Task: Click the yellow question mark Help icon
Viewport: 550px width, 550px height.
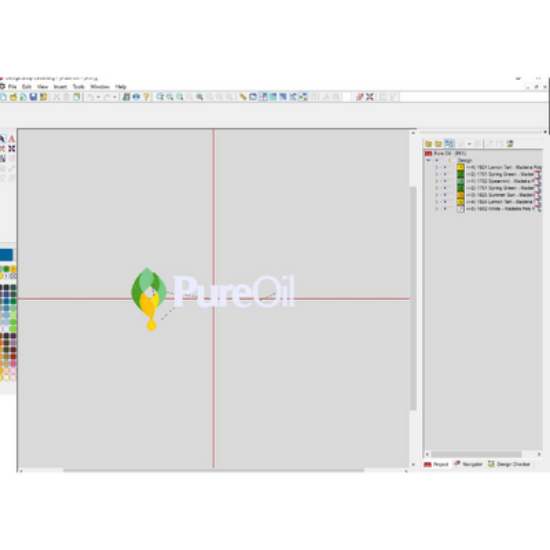Action: 146,97
